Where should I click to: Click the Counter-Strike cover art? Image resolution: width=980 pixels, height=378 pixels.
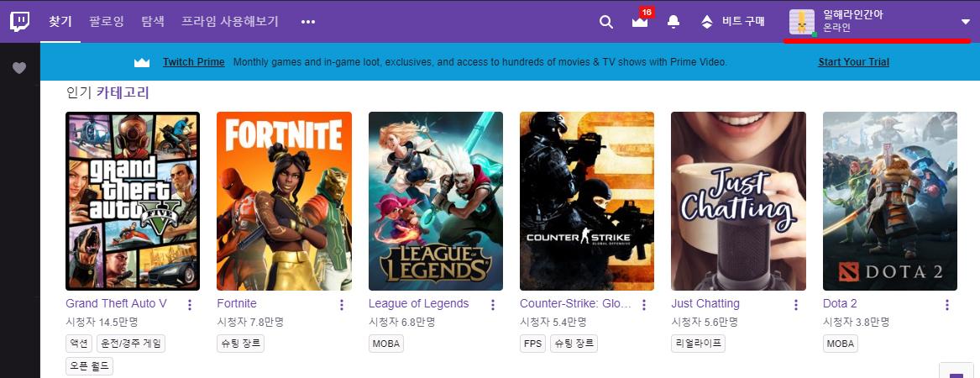(x=587, y=202)
